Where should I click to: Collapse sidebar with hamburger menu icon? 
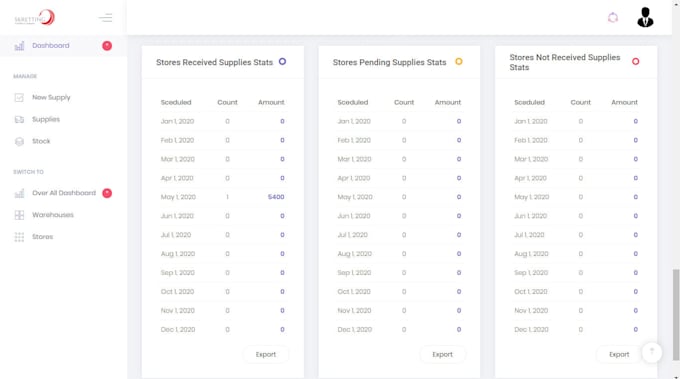[x=105, y=18]
